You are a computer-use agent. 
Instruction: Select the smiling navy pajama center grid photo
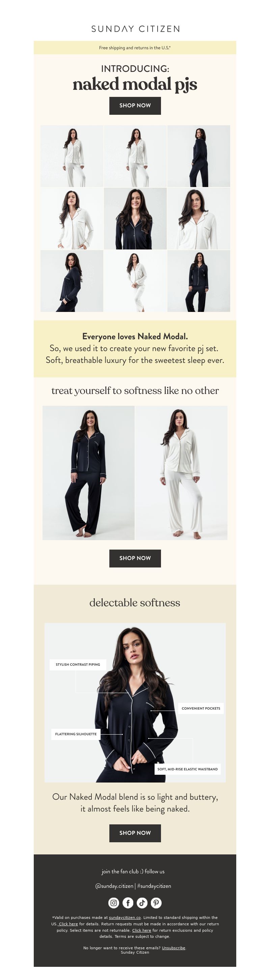135,218
